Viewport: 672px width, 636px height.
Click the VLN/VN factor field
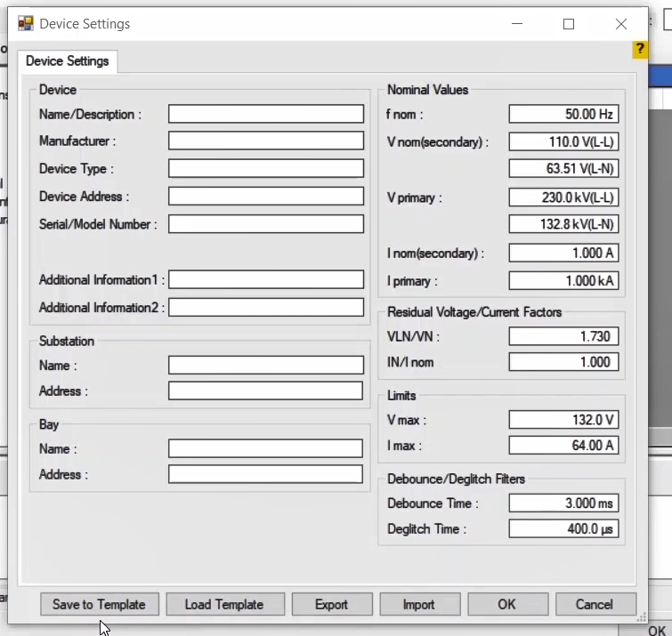tap(563, 335)
